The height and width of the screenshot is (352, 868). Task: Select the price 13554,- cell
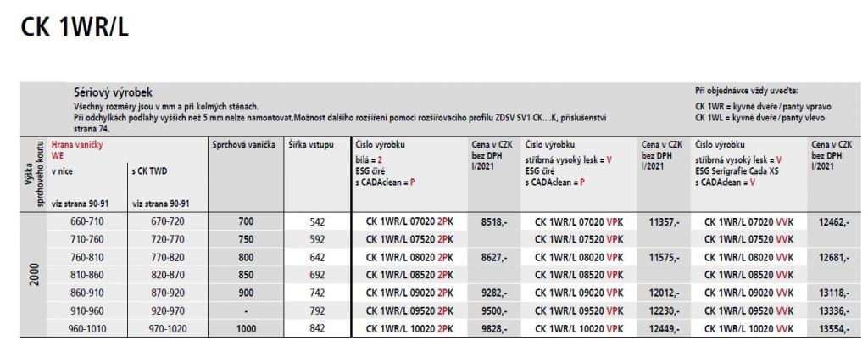click(x=835, y=327)
